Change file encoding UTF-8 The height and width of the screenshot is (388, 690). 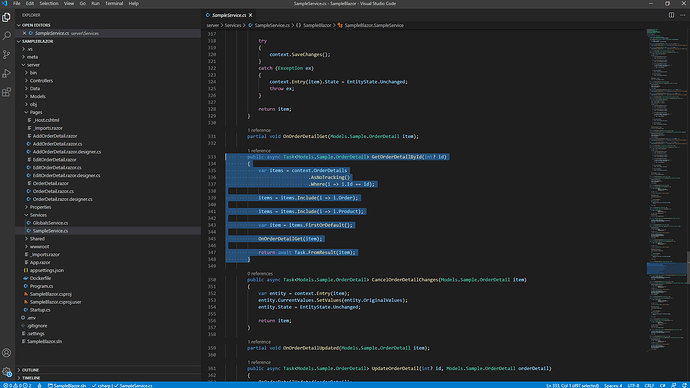click(633, 385)
